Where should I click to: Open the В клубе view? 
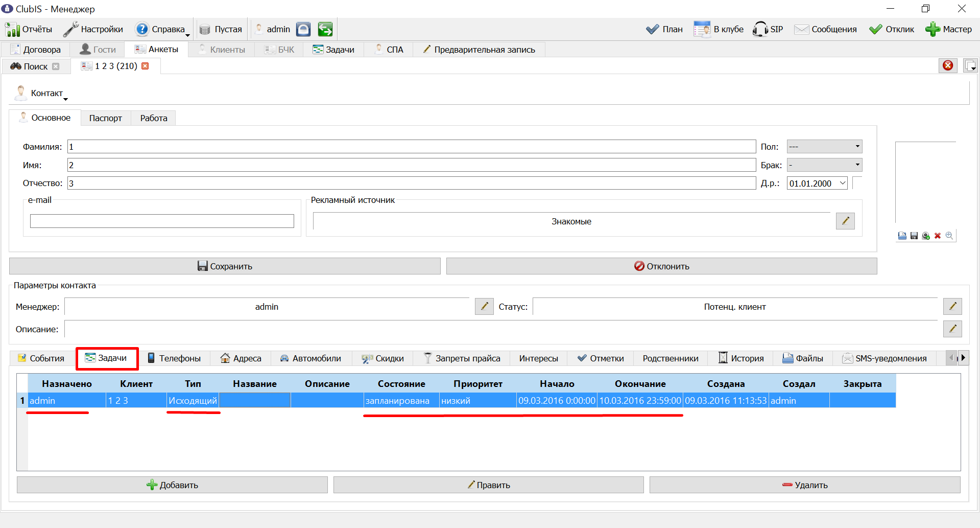tap(718, 29)
